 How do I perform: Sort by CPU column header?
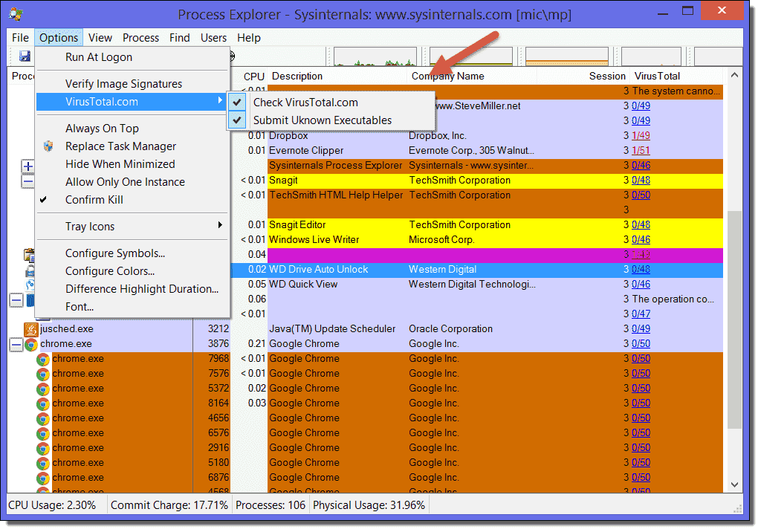click(249, 77)
